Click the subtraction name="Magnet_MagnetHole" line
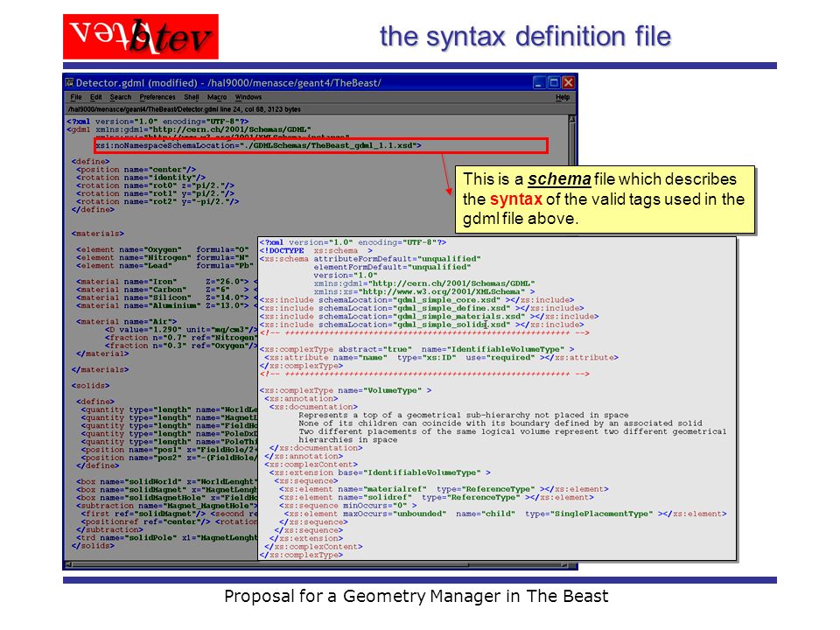Image resolution: width=840 pixels, height=630 pixels. pyautogui.click(x=166, y=506)
